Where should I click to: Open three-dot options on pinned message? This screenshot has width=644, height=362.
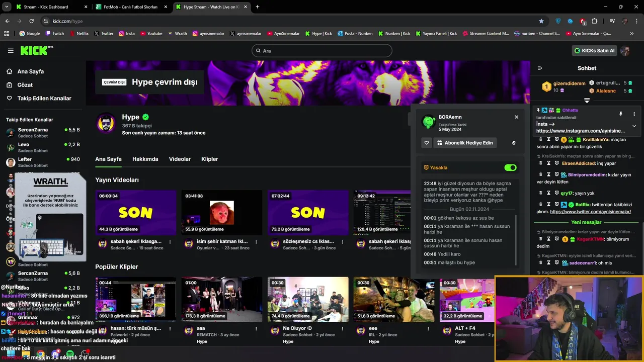[634, 114]
